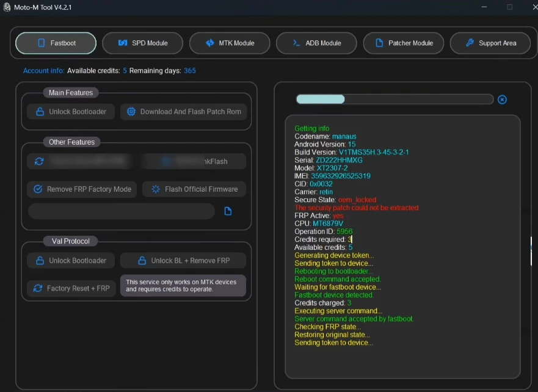This screenshot has height=392, width=538.
Task: Click Unlock Bootloader under Main Features
Action: [71, 112]
